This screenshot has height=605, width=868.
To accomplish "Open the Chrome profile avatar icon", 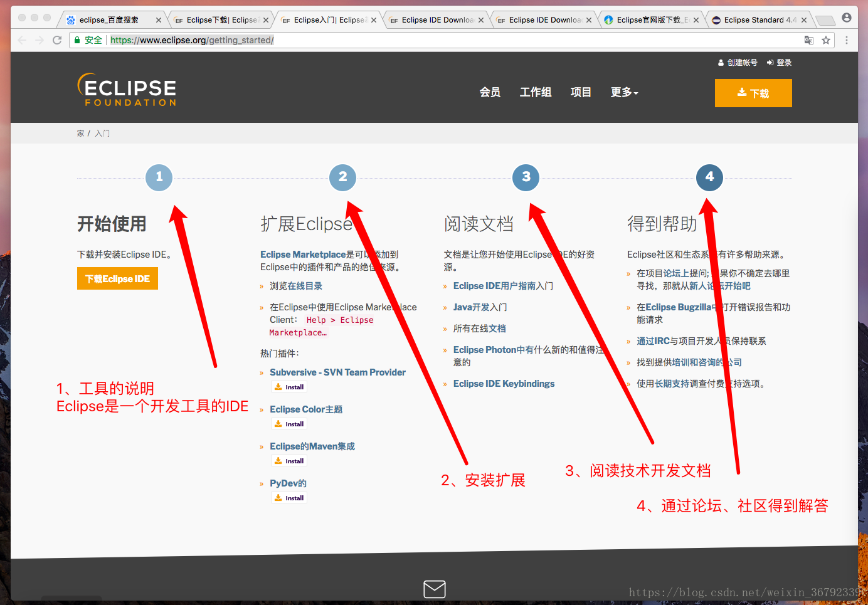I will pos(847,18).
